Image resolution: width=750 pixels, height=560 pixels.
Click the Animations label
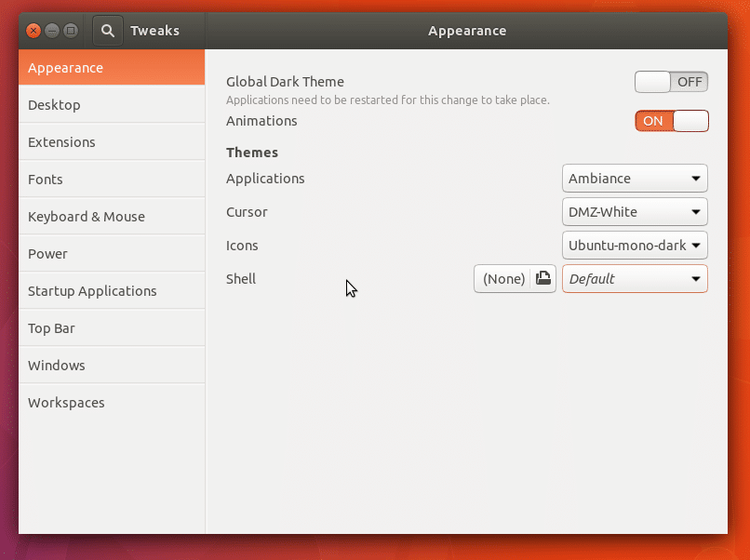[x=261, y=121]
